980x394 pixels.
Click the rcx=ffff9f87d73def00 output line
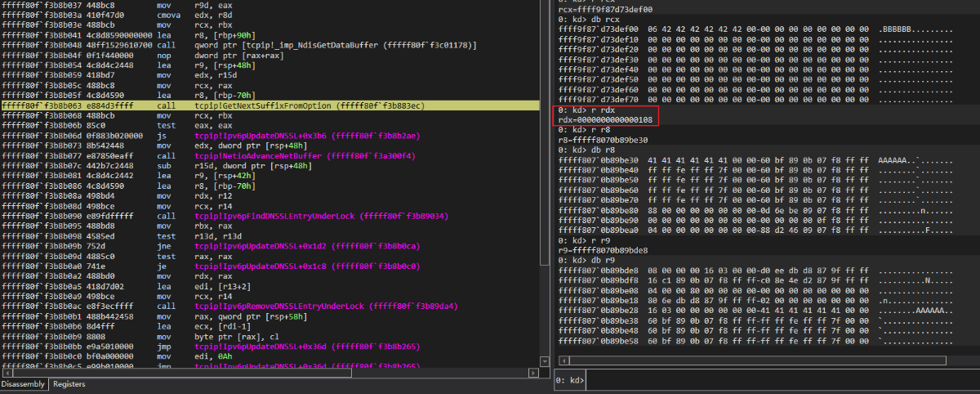coord(604,9)
